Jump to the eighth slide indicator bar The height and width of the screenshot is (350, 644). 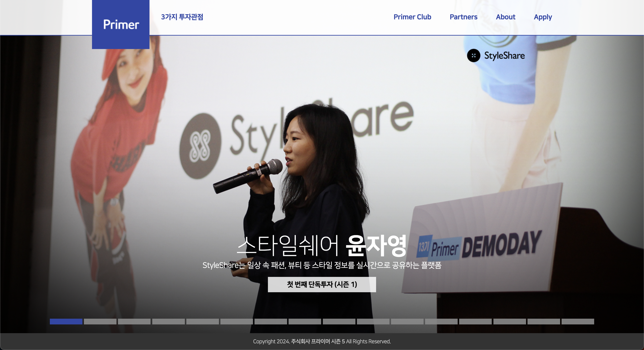[x=305, y=321]
